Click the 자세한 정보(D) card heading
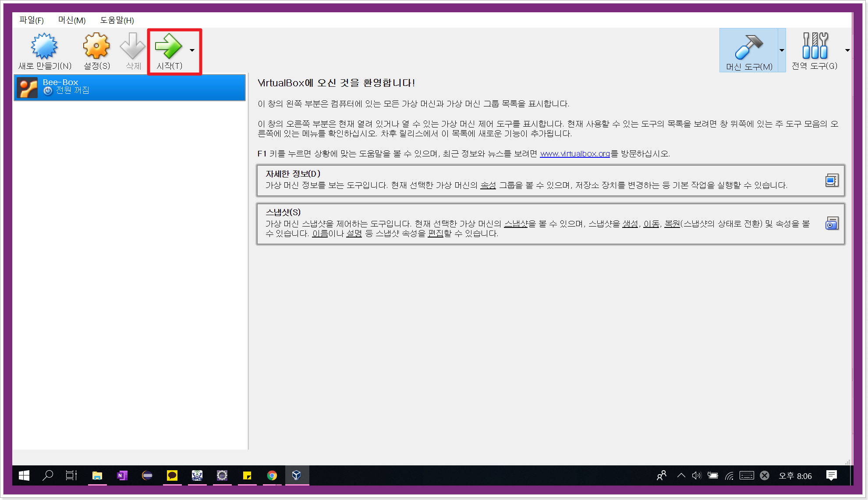 (293, 174)
